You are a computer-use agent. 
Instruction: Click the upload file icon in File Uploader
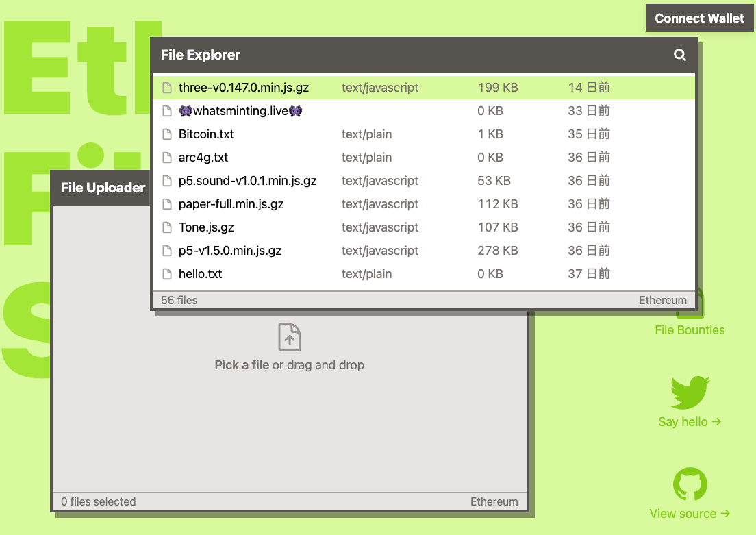click(290, 337)
